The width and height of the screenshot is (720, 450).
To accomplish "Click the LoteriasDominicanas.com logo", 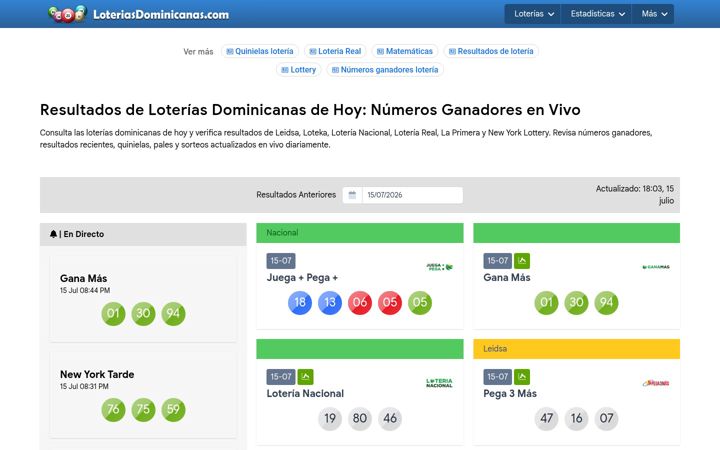I will (x=139, y=14).
